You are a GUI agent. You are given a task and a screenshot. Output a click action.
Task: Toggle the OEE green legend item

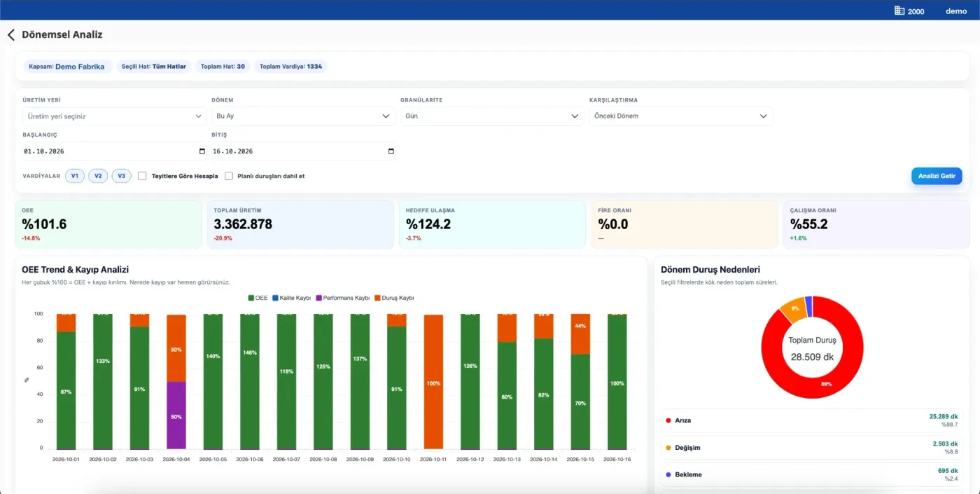click(x=258, y=298)
